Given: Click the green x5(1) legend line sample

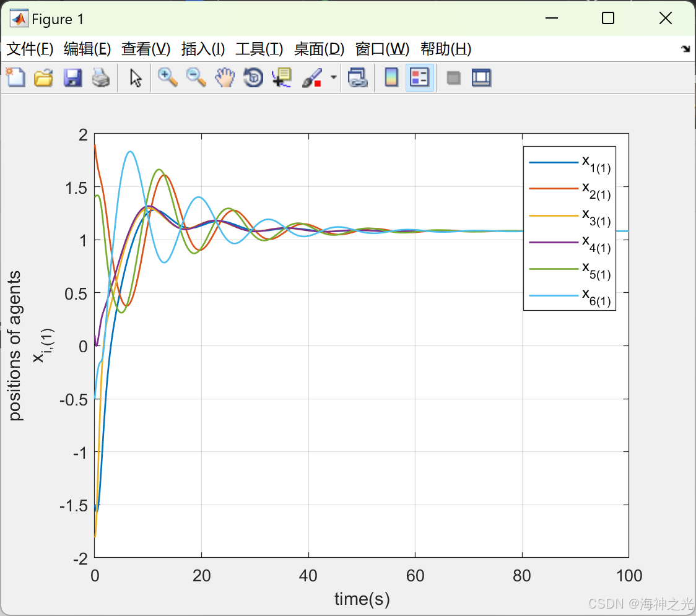Looking at the screenshot, I should (x=554, y=269).
